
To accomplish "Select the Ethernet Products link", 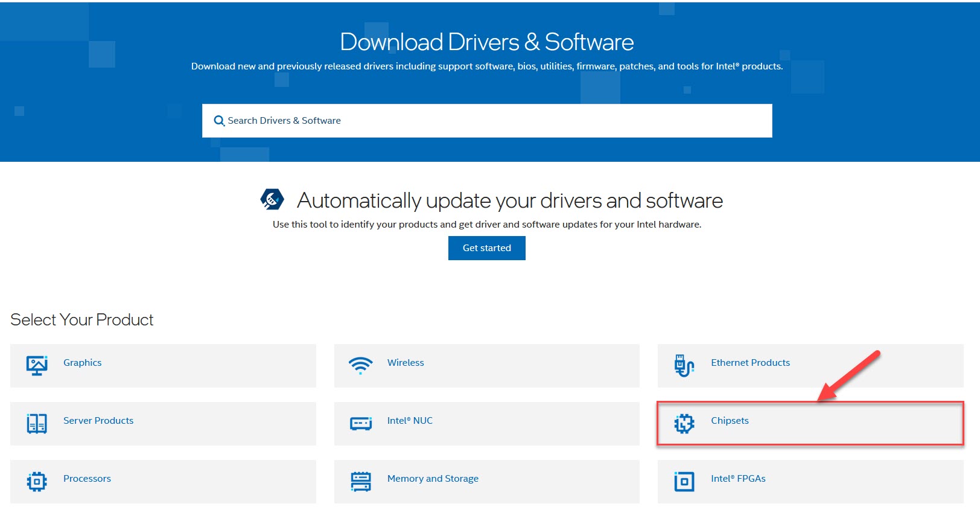I will pyautogui.click(x=750, y=363).
